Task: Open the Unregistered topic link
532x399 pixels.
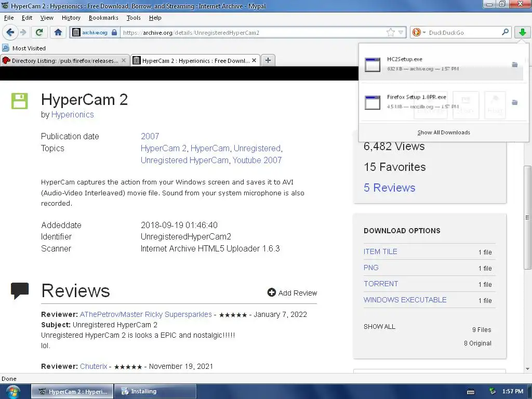Action: (x=257, y=148)
